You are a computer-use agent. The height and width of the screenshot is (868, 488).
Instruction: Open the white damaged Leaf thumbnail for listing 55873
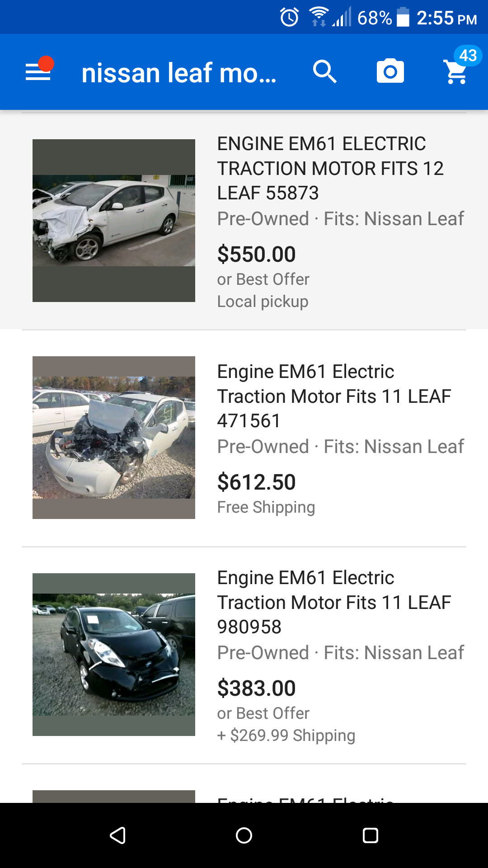114,221
